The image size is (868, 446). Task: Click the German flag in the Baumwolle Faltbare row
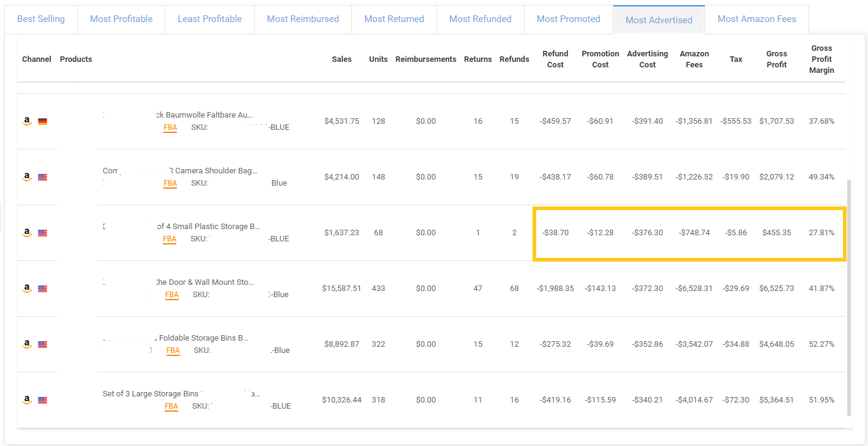[x=42, y=121]
